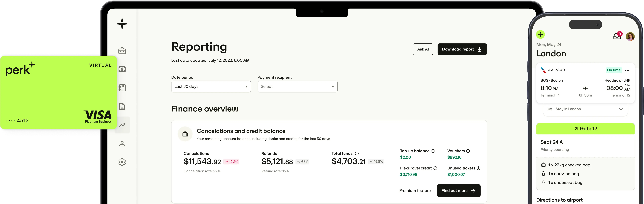Viewport: 644px width, 204px height.
Task: Click the airplane logo at the sidebar top
Action: coord(122,24)
